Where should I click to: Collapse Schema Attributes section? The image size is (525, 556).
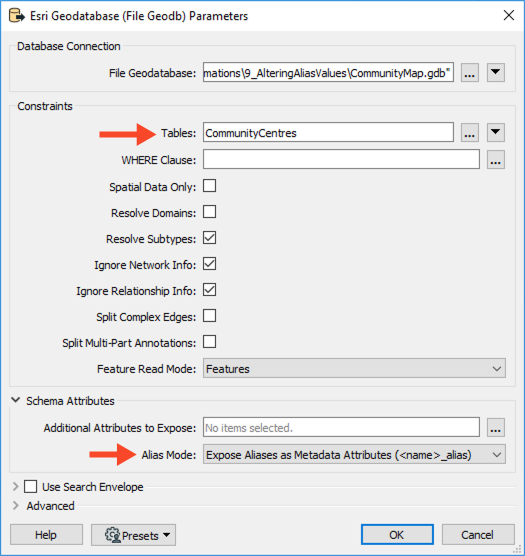15,400
